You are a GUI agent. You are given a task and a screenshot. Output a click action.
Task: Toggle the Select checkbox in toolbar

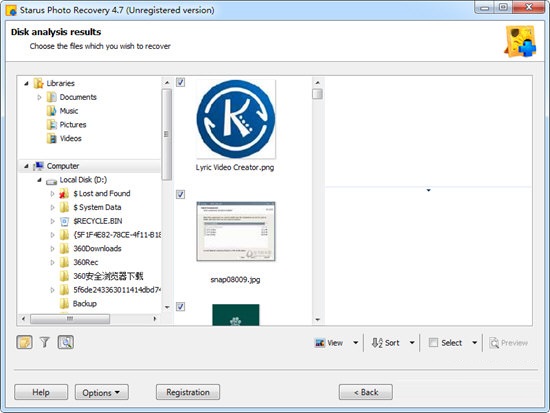click(x=433, y=342)
